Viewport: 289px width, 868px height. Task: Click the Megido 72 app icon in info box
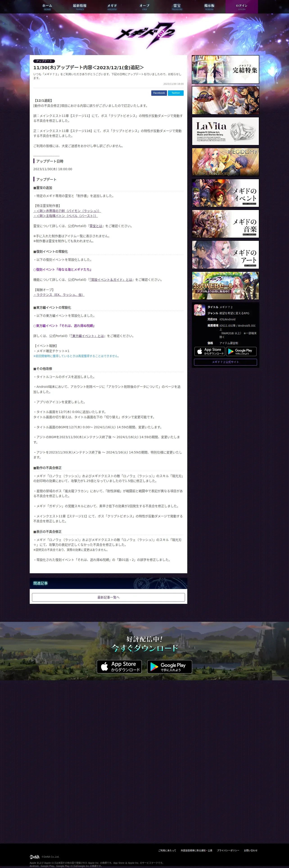pos(200,310)
